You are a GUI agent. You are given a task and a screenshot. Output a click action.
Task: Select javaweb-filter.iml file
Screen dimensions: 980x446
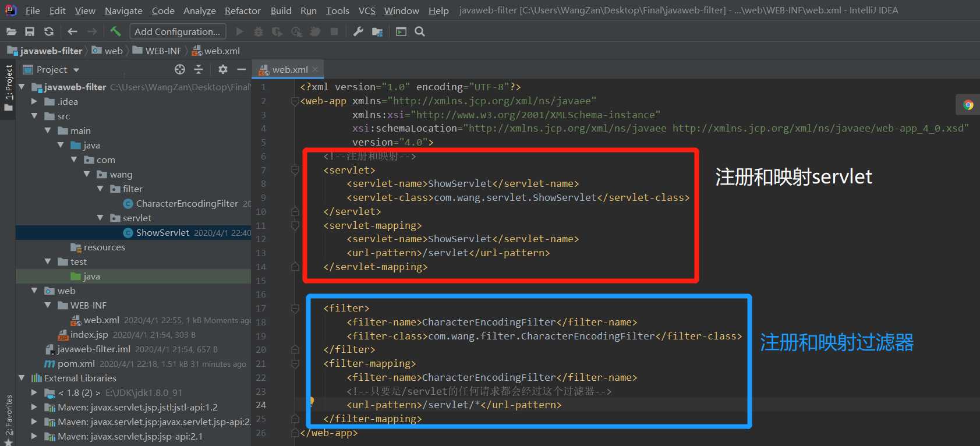click(x=88, y=349)
